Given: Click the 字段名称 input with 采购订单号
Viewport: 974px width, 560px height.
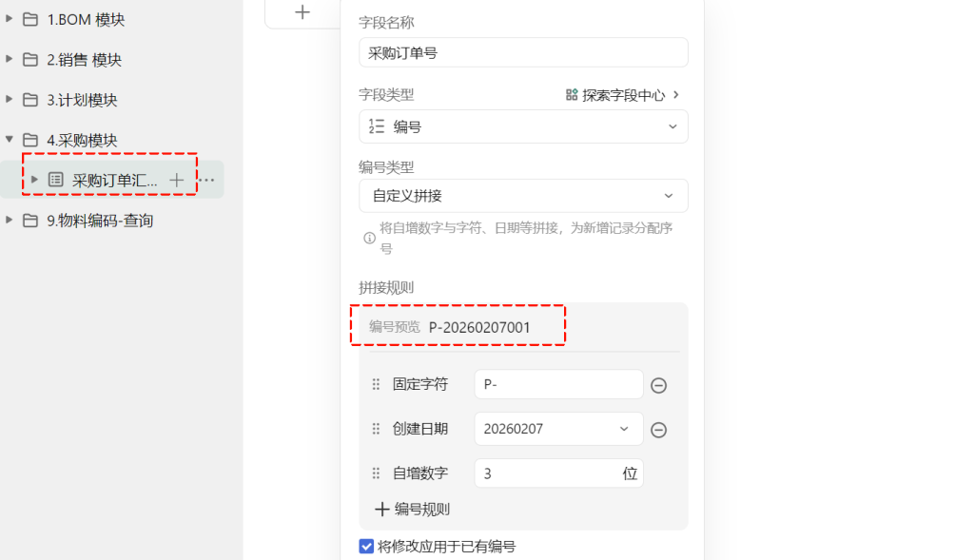Looking at the screenshot, I should [x=523, y=52].
